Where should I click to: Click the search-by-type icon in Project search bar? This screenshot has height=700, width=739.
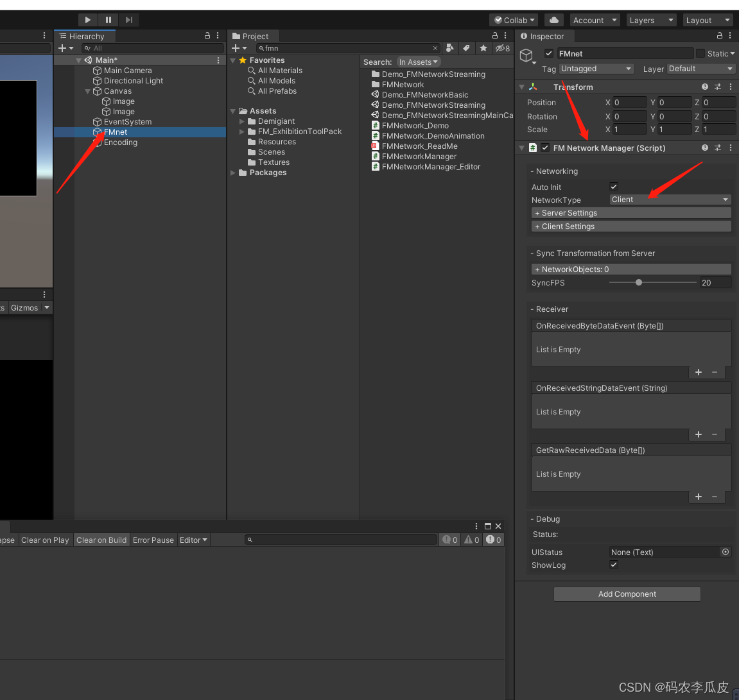[450, 47]
